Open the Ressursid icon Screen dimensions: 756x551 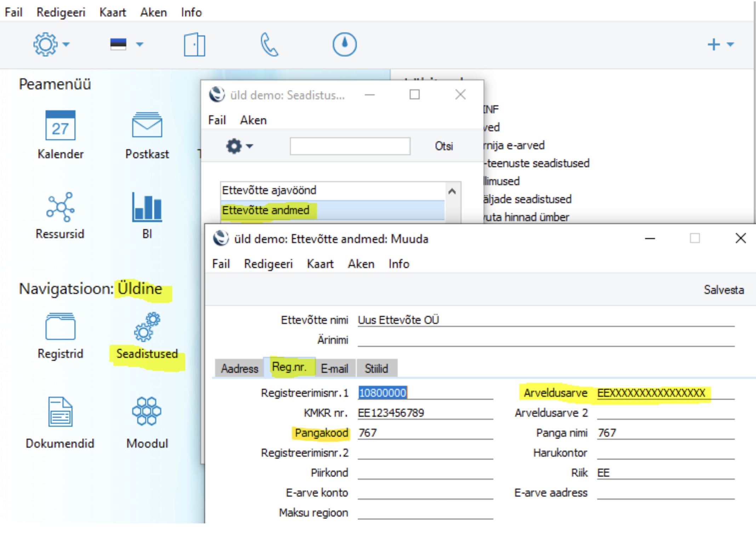coord(60,207)
